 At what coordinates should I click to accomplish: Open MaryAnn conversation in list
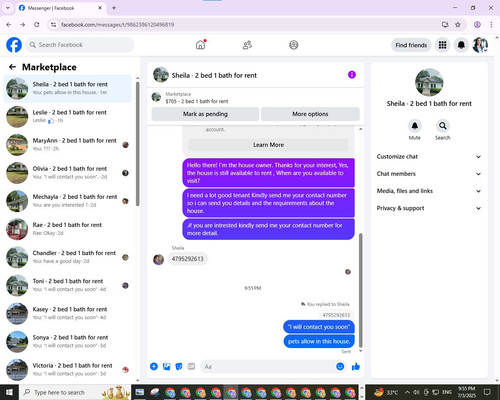[x=68, y=145]
